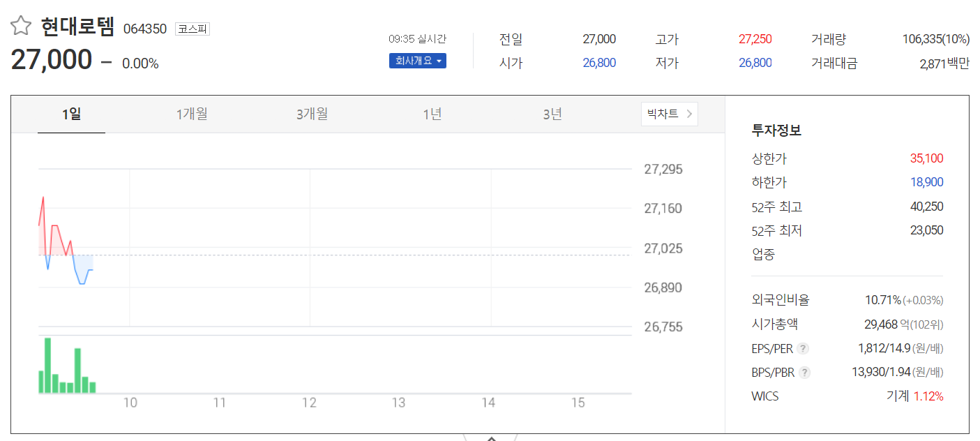Image resolution: width=980 pixels, height=441 pixels.
Task: Click the 시가총액 value 29,468억
Action: (886, 324)
